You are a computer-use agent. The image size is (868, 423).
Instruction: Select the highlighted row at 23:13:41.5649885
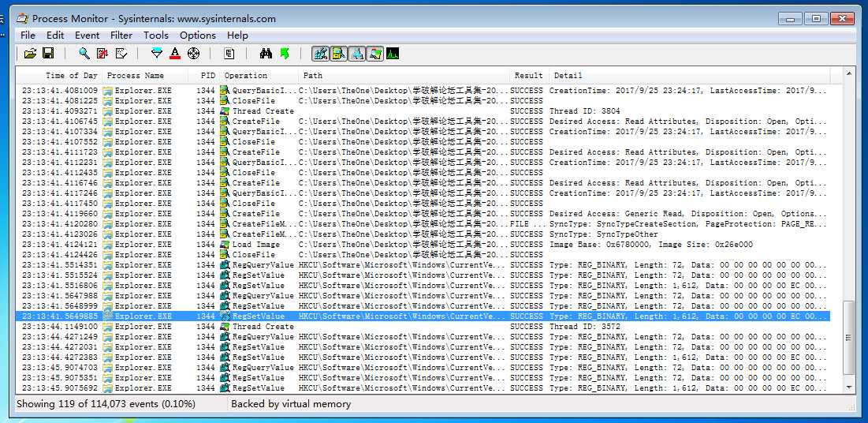tap(423, 316)
